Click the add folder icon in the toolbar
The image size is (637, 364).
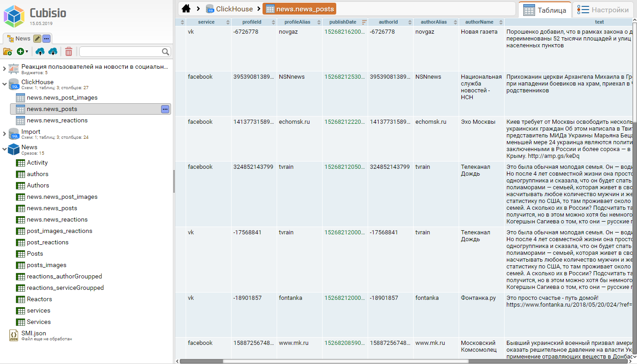click(8, 52)
